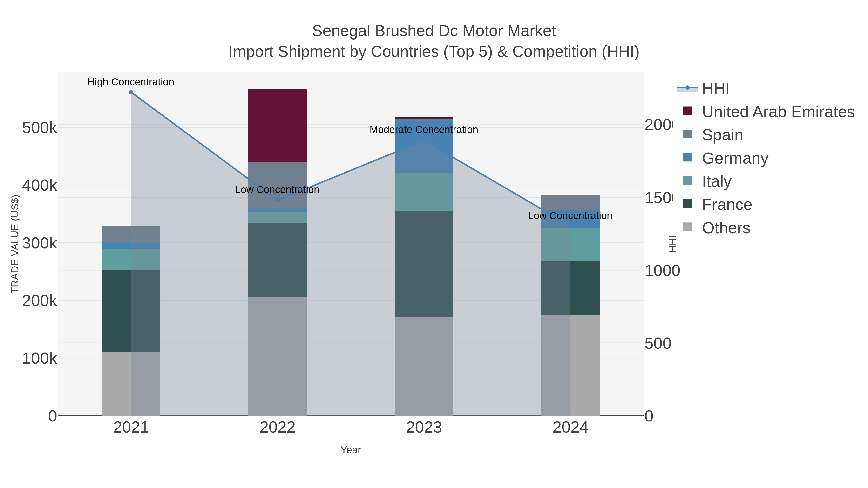Click Low Concentration label near 2022
868x488 pixels.
pos(277,190)
